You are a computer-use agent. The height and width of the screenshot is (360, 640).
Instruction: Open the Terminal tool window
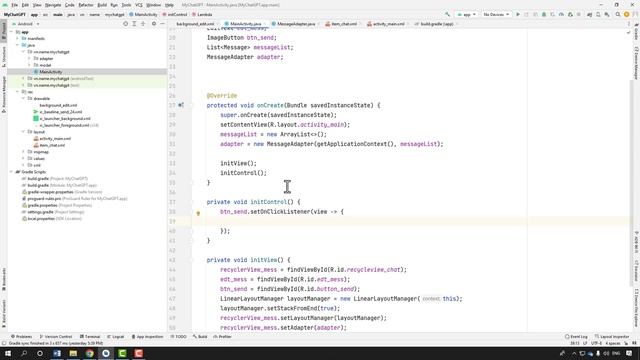point(90,337)
